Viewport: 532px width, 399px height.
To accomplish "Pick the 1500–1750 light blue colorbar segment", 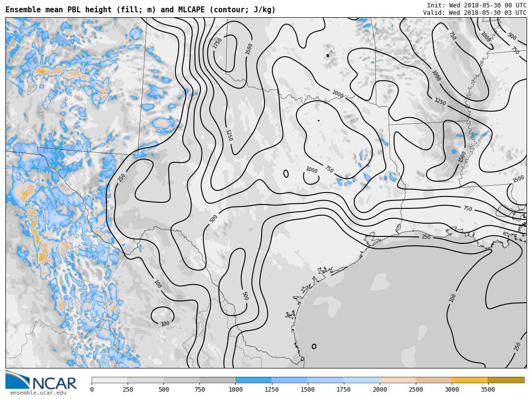I will pos(325,380).
